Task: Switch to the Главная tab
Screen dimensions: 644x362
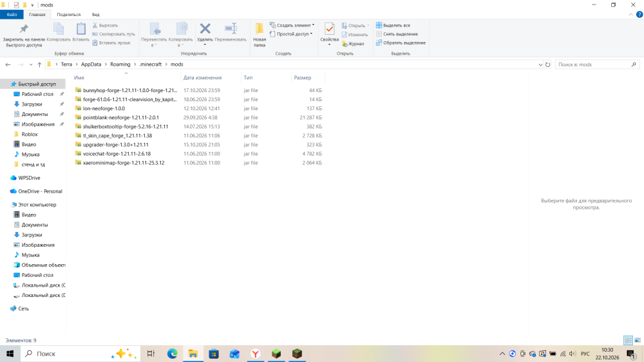Action: (37, 14)
